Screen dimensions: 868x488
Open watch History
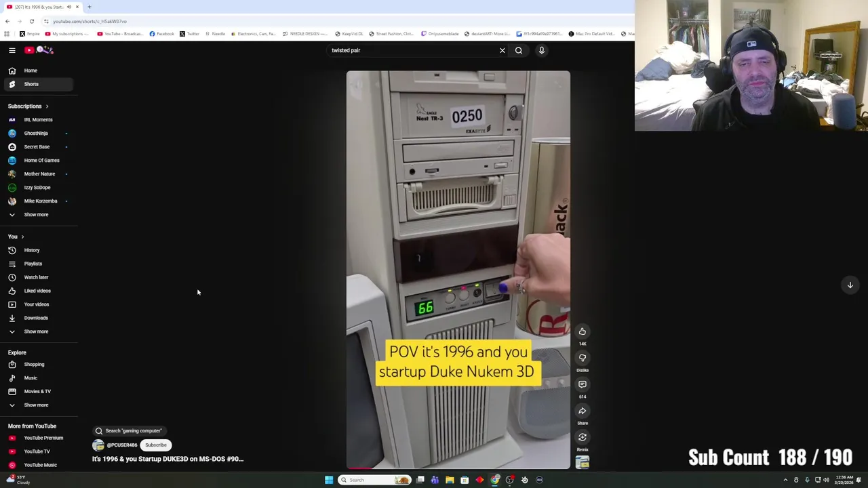point(39,250)
